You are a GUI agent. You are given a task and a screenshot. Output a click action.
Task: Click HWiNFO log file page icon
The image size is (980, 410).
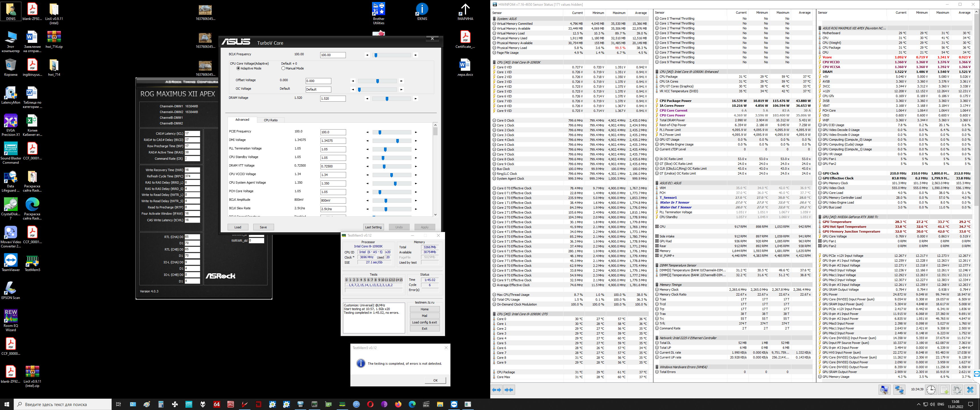[x=944, y=390]
